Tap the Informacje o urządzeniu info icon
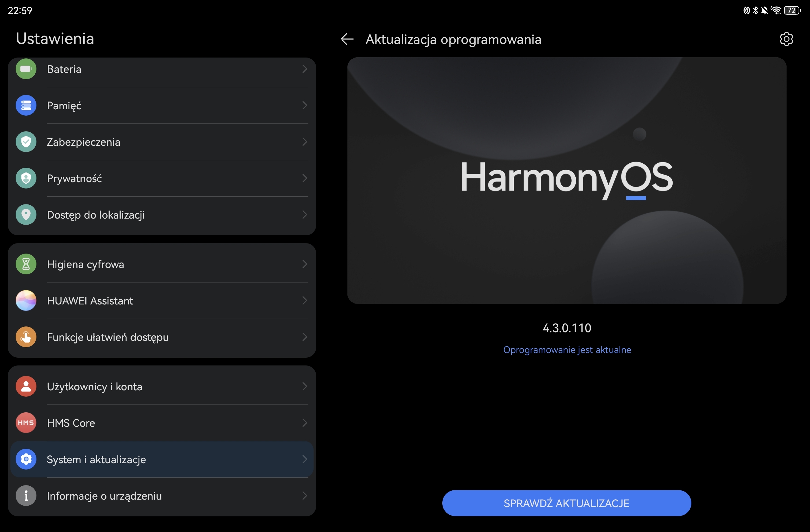810x532 pixels. coord(26,496)
